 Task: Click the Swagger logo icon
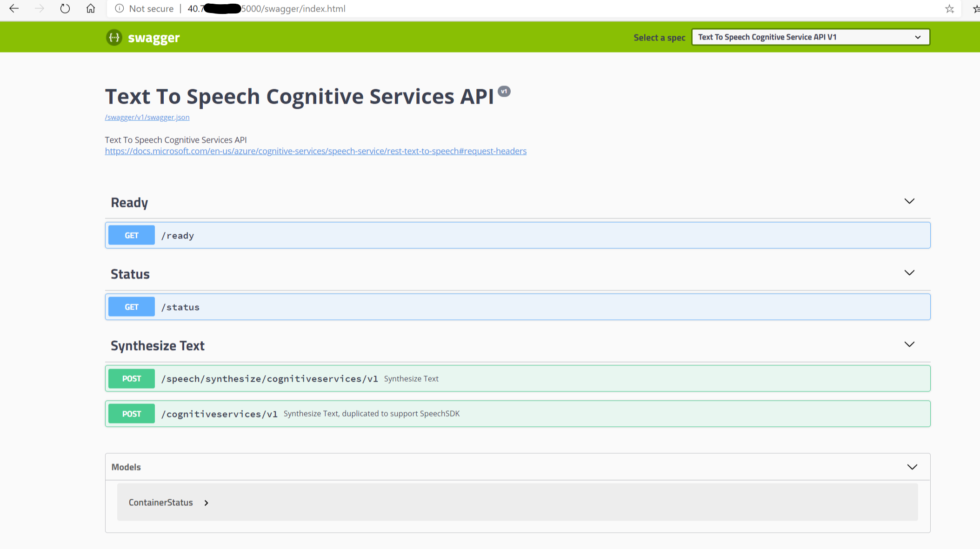click(x=114, y=37)
